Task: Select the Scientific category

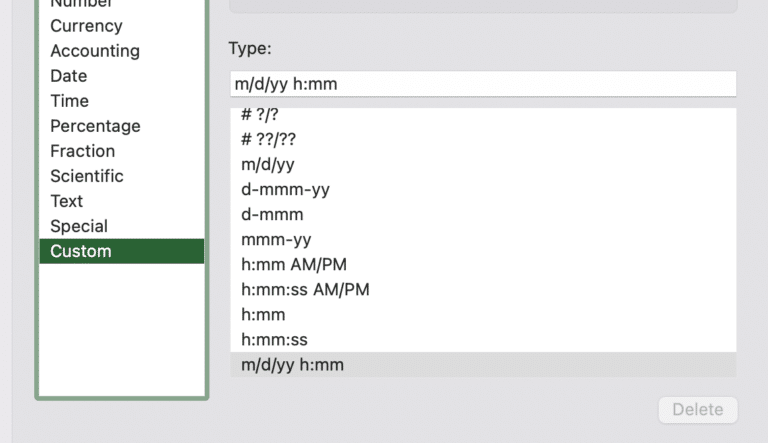Action: [x=87, y=176]
